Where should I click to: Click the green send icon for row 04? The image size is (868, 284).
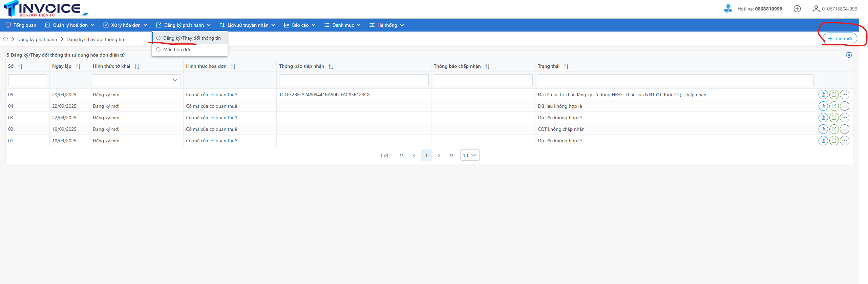pos(834,106)
